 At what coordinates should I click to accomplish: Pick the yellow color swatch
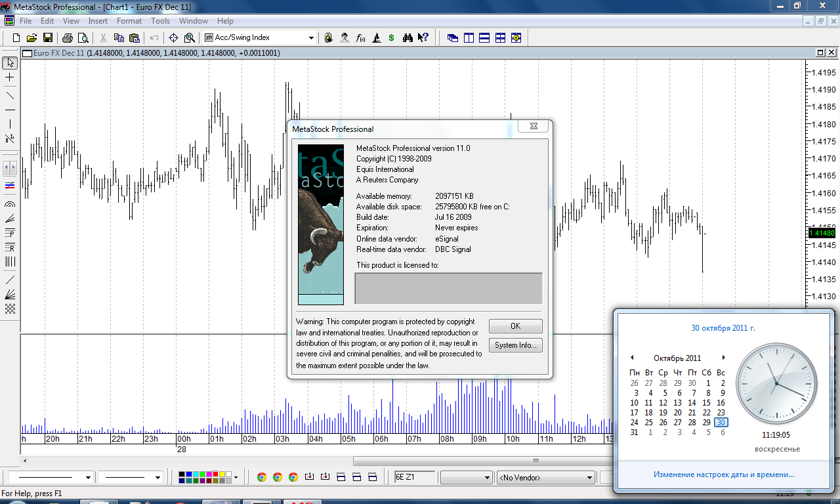[222, 474]
